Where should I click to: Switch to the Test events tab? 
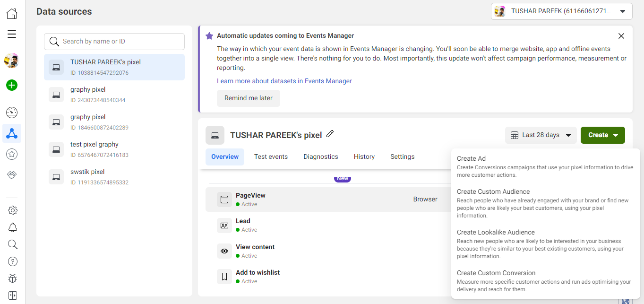coord(271,157)
